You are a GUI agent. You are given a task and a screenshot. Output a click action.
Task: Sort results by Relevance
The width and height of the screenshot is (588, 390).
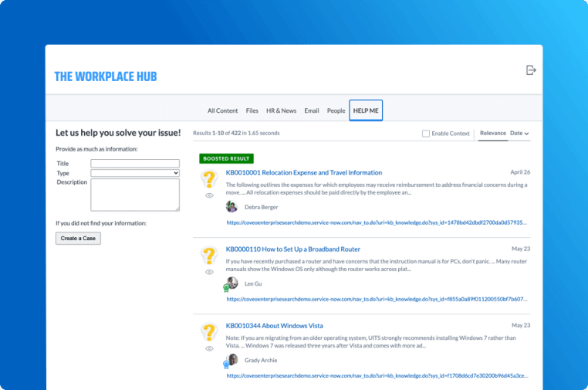point(492,133)
